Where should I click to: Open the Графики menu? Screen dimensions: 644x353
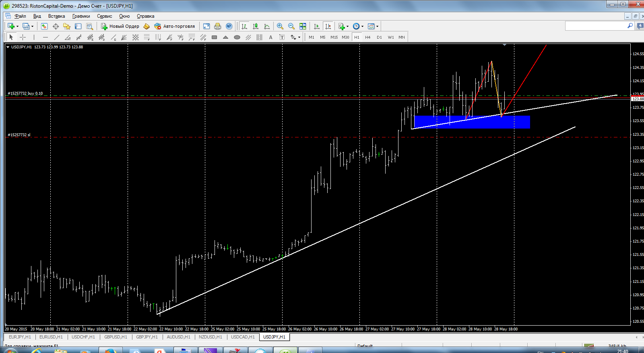pos(81,16)
